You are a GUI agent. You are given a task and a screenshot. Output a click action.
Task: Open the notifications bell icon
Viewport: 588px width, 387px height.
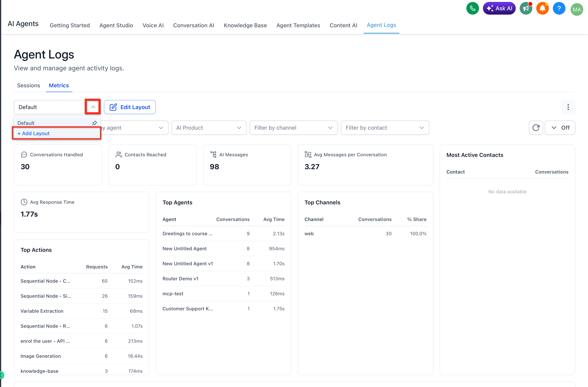click(x=542, y=9)
